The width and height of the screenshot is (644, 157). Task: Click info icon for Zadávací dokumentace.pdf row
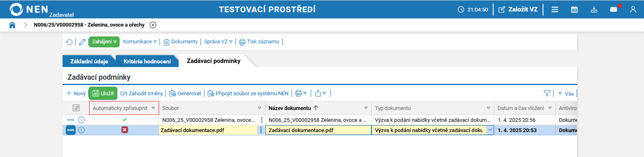[x=81, y=130]
